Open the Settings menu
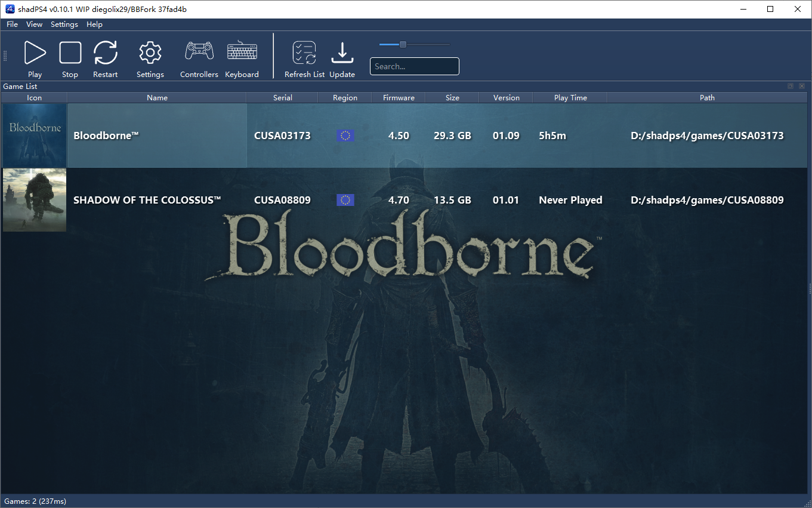 coord(64,24)
